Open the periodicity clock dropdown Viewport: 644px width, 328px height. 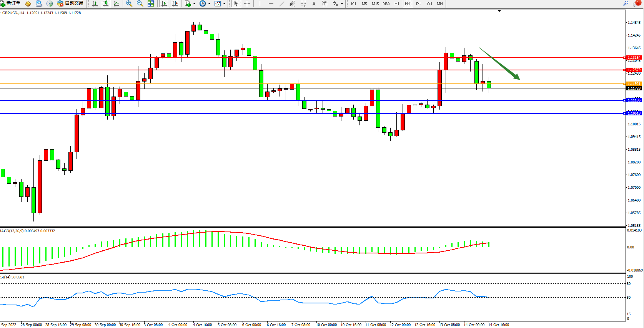(209, 4)
